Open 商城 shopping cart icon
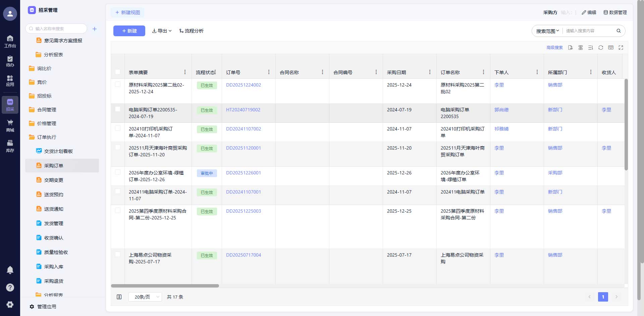644x316 pixels. point(10,125)
